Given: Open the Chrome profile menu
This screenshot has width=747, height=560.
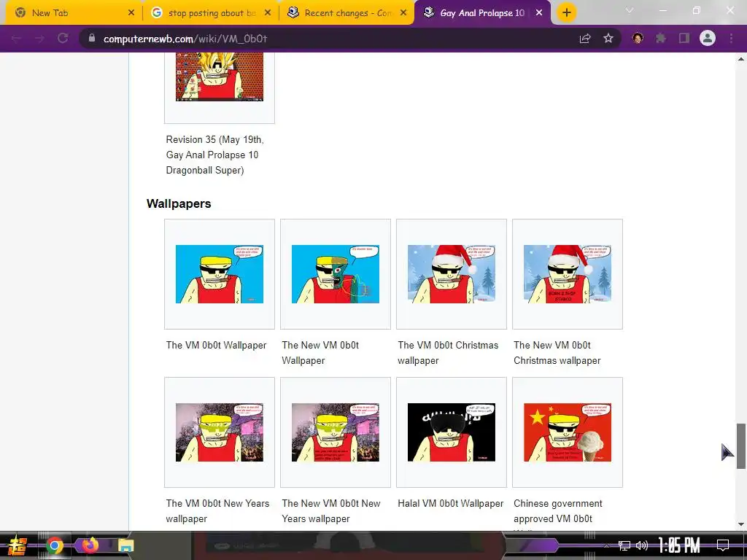Looking at the screenshot, I should tap(708, 39).
